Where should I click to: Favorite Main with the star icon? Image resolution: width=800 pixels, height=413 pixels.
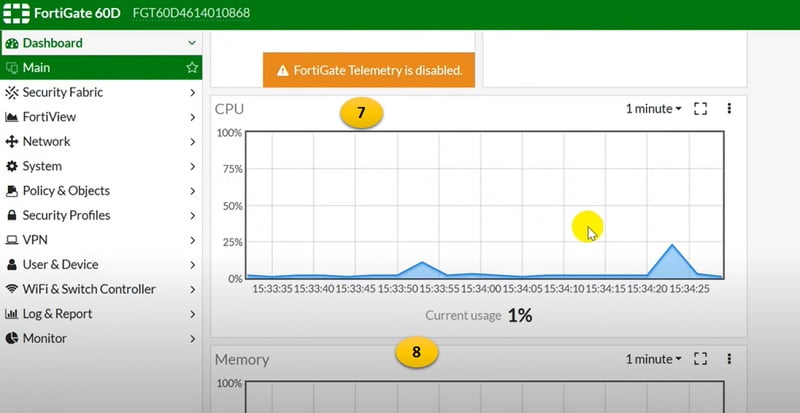click(x=192, y=67)
